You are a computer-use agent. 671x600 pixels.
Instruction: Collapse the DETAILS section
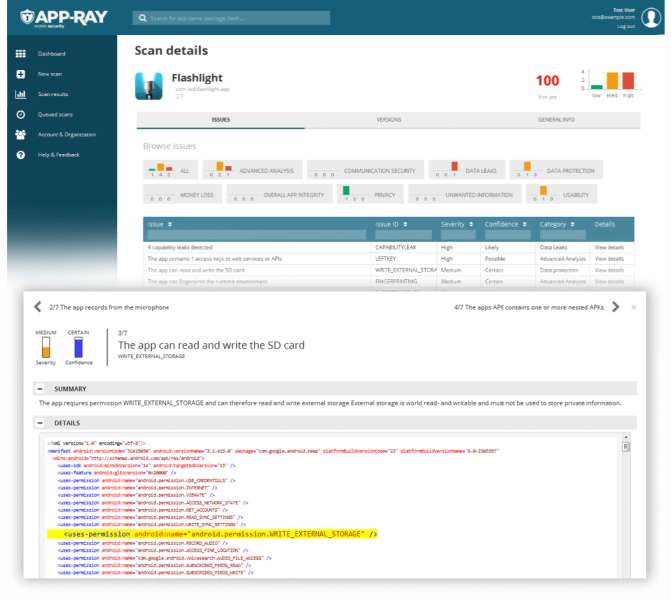pos(40,423)
